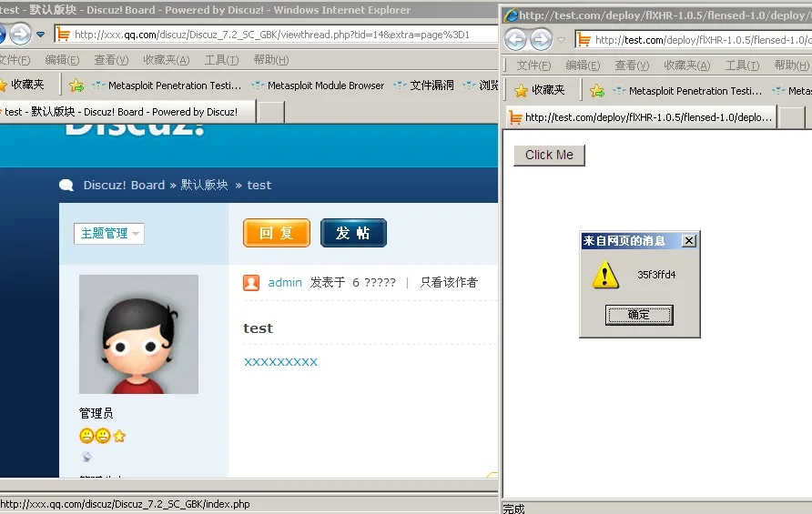Click Discuz! Board breadcrumb link
The height and width of the screenshot is (514, 812).
pyautogui.click(x=125, y=186)
